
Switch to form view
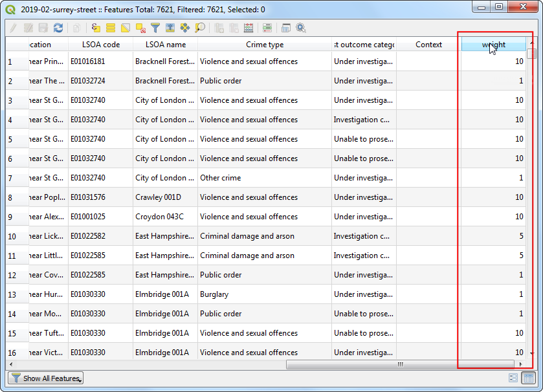[x=513, y=378]
